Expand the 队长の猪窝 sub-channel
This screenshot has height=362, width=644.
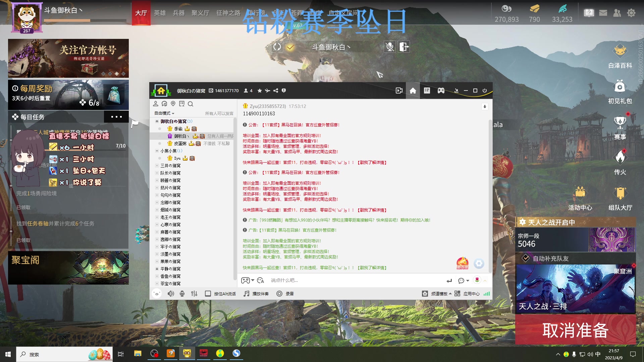(157, 173)
